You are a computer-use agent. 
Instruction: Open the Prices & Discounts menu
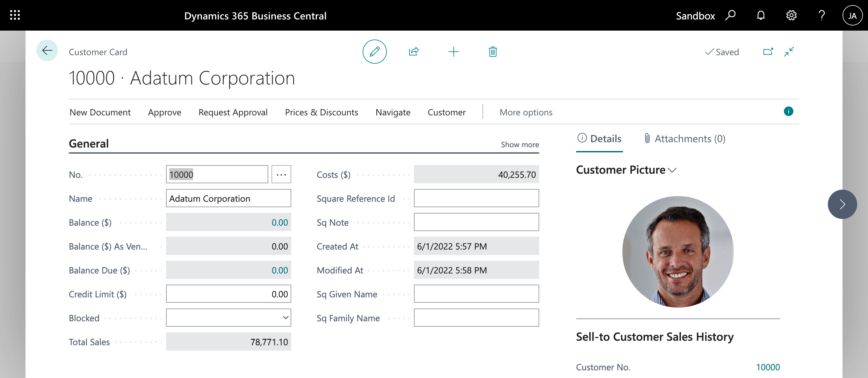[321, 112]
